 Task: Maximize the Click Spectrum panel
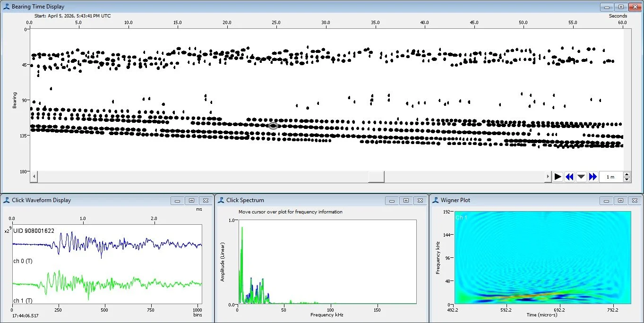(406, 200)
